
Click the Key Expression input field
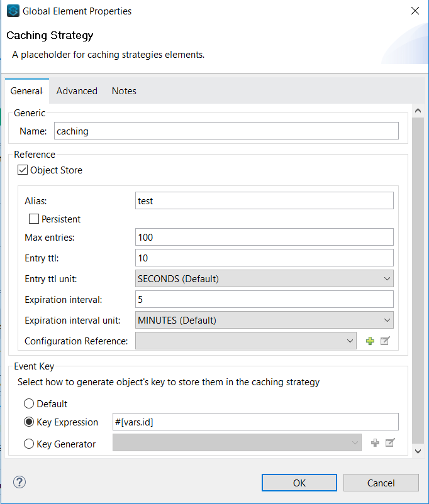(255, 422)
